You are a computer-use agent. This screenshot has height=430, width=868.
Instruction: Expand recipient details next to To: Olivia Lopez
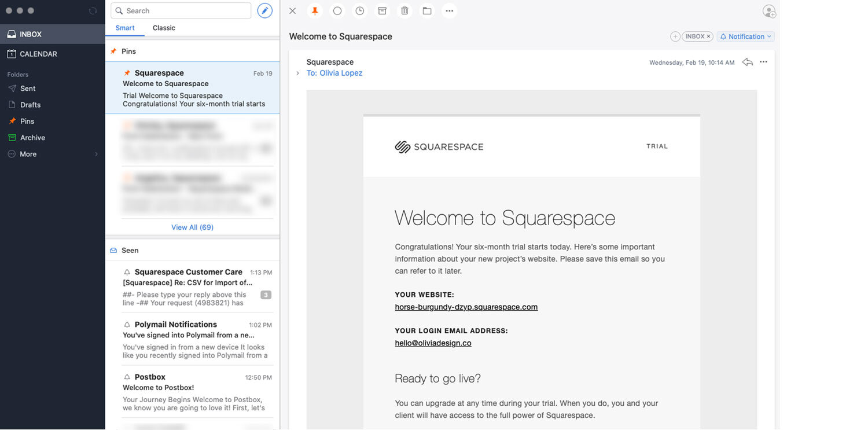click(x=297, y=73)
